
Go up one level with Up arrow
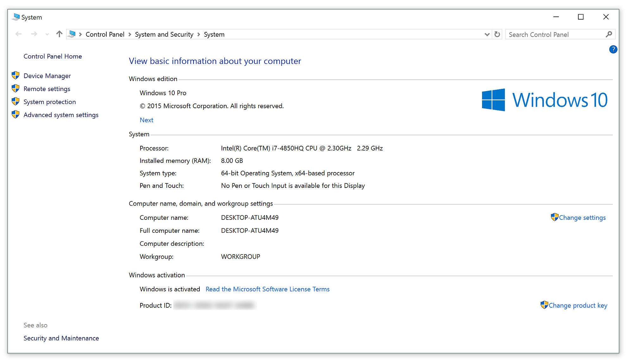pyautogui.click(x=59, y=34)
